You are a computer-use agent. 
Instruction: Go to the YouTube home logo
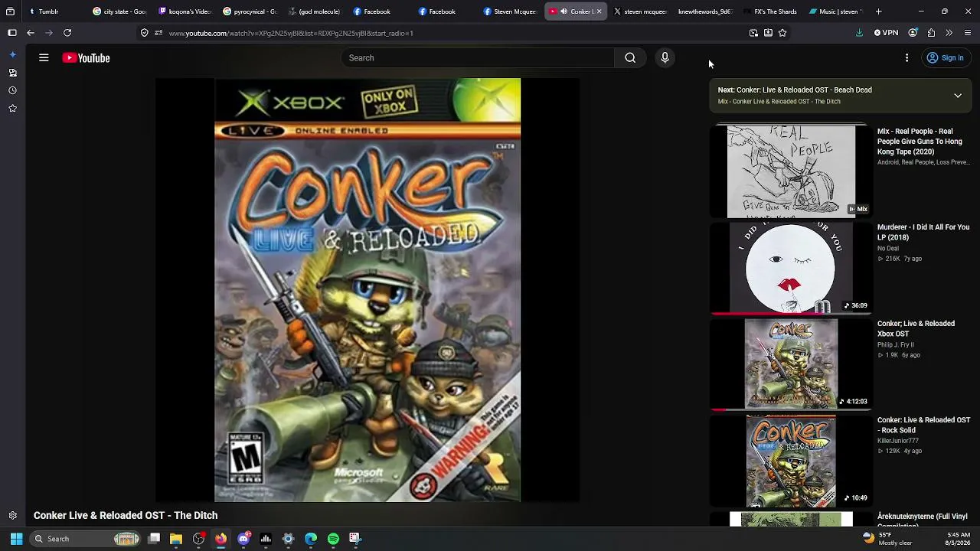87,58
